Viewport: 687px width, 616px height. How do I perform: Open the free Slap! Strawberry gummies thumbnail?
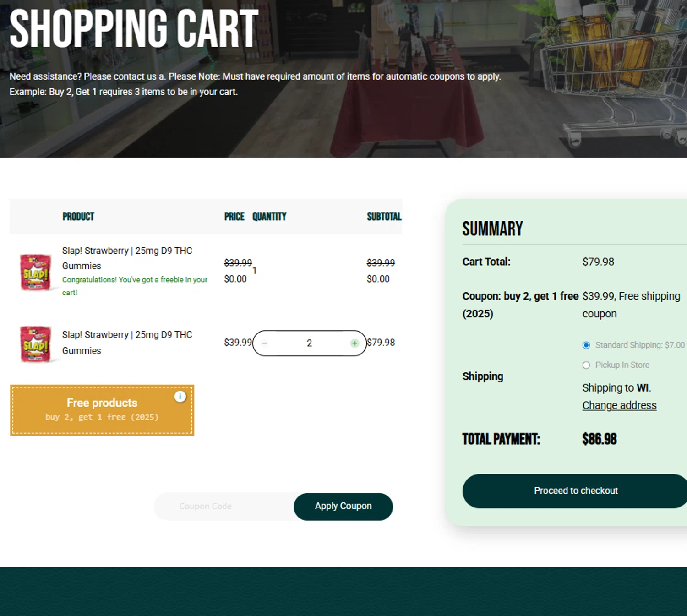coord(36,272)
